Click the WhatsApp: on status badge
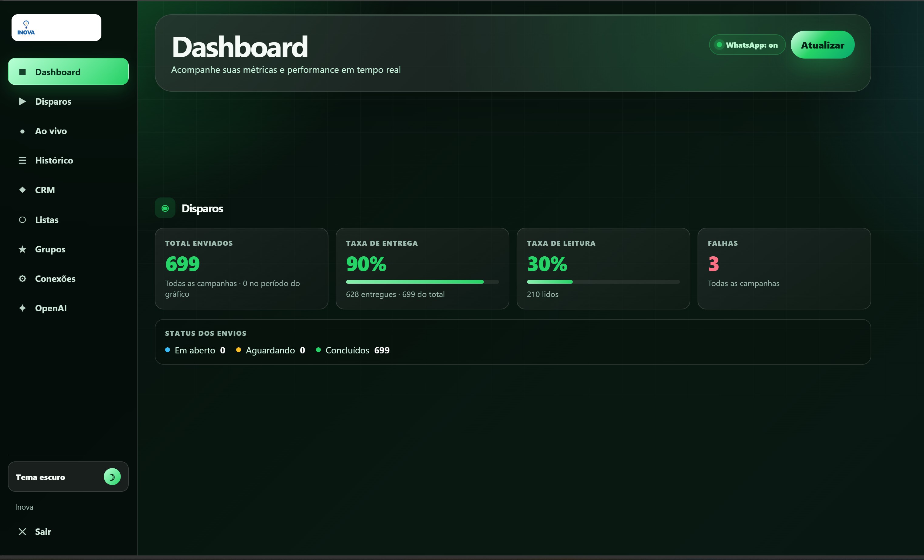Image resolution: width=924 pixels, height=560 pixels. click(747, 45)
